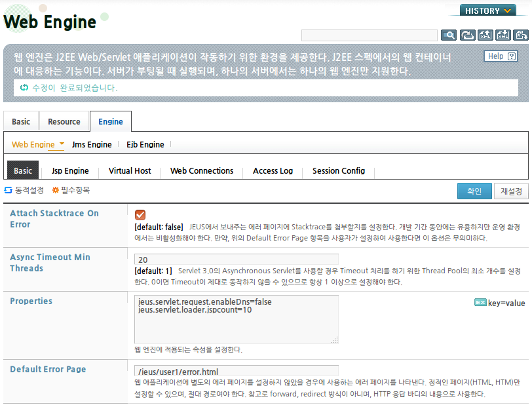Open the Web Connections sub-tab
The height and width of the screenshot is (407, 532).
202,171
